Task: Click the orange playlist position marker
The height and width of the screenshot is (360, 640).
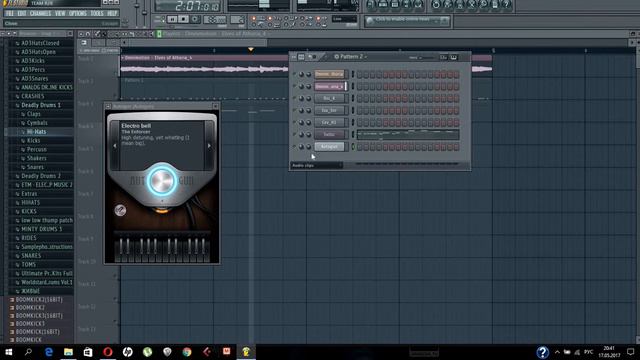Action: [x=251, y=50]
